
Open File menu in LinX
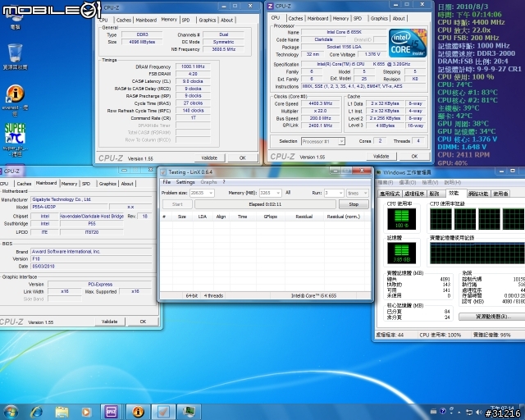point(167,182)
